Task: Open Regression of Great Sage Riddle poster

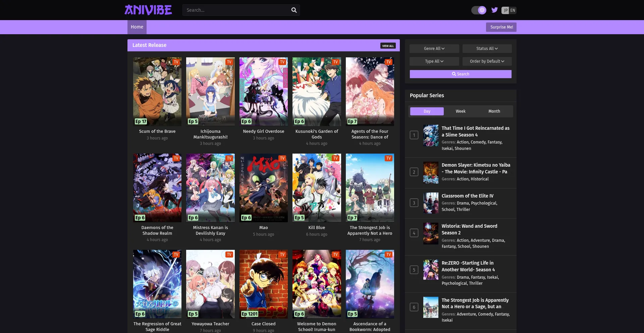Action: [157, 284]
